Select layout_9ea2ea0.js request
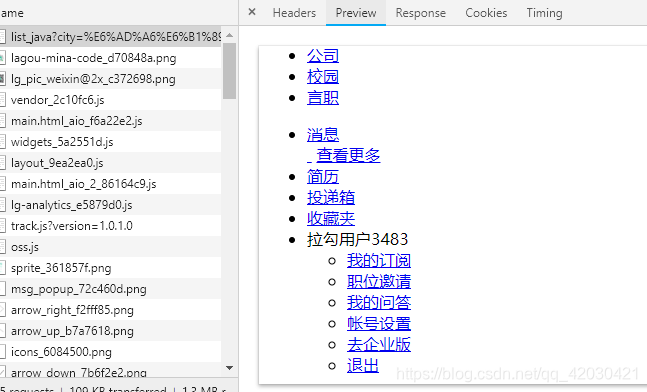This screenshot has width=647, height=392. click(x=111, y=163)
